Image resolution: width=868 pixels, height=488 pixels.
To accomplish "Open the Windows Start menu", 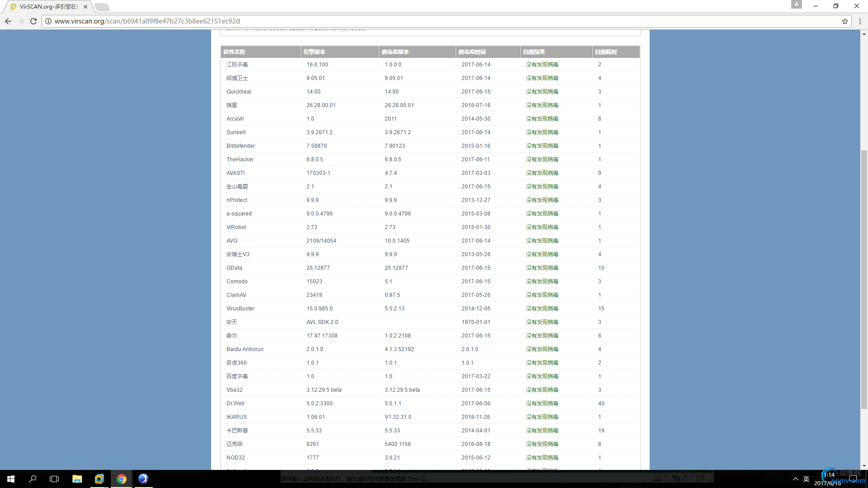I will click(11, 479).
